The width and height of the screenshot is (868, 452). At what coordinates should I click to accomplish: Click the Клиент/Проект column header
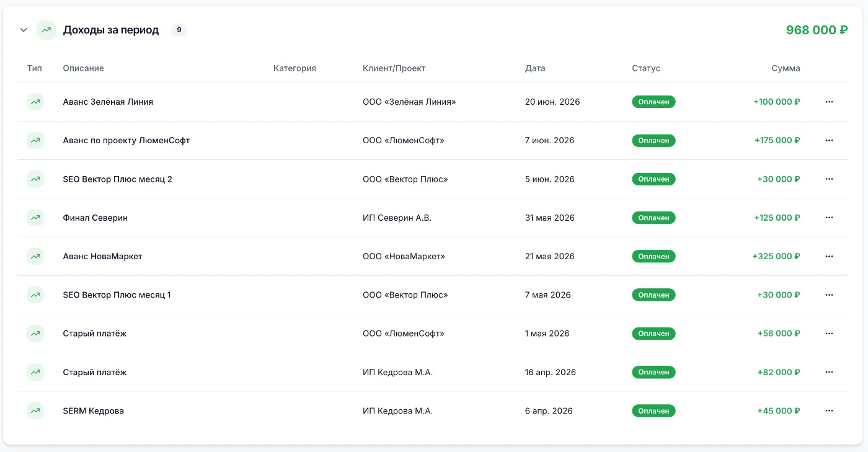[394, 68]
